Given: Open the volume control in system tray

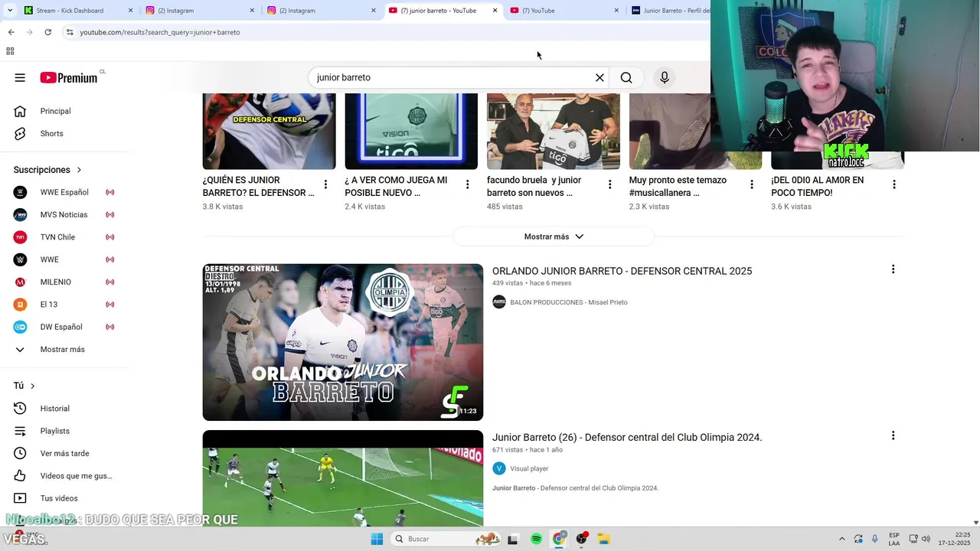Looking at the screenshot, I should tap(926, 539).
